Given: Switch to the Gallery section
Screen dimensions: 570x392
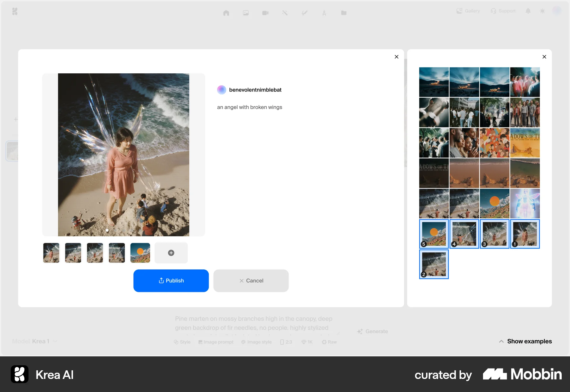Looking at the screenshot, I should (468, 11).
